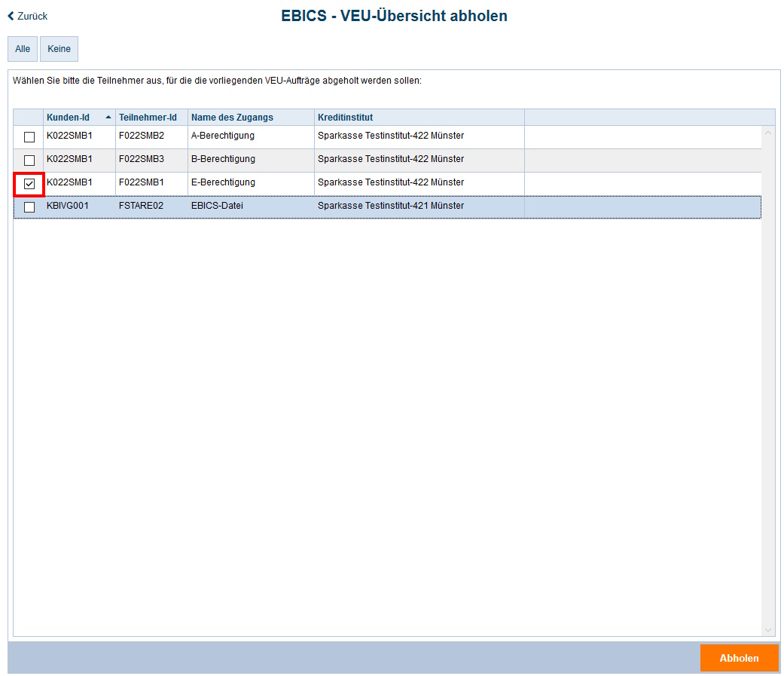Click Sparkasse Testinstitut-421 Münster cell
This screenshot has height=676, width=784.
(390, 206)
